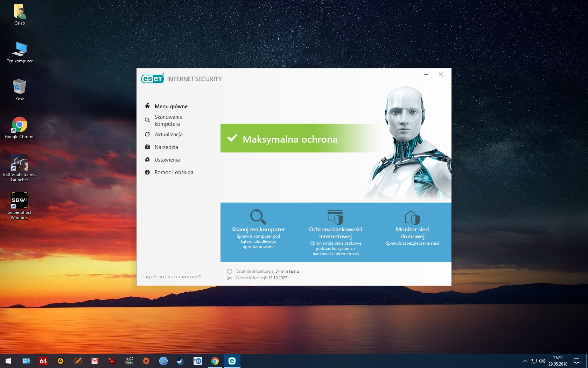
Task: Open the network tray icon
Action: (x=534, y=361)
